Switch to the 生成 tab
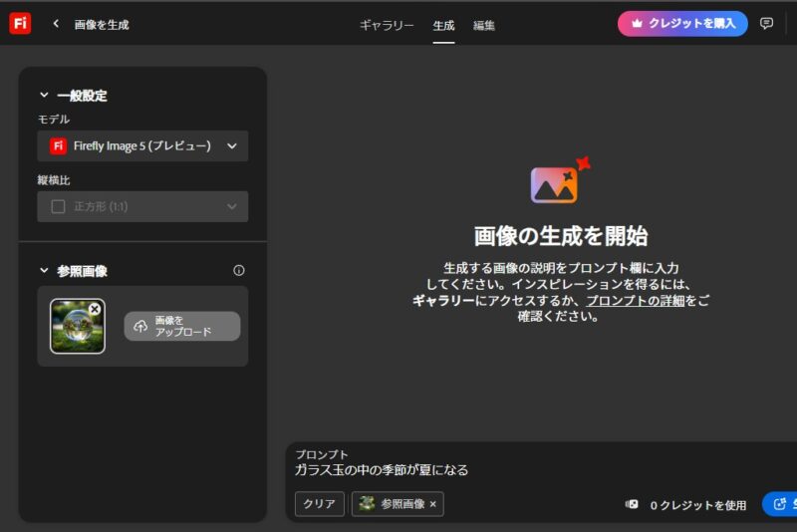 (x=443, y=25)
